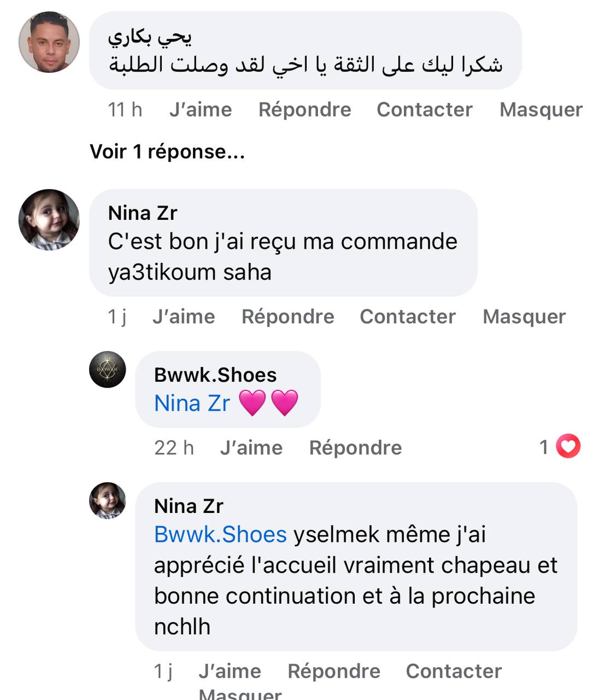Open the Arabic-named commenter's profile picture
Screen dimensions: 599x700
(x=49, y=42)
